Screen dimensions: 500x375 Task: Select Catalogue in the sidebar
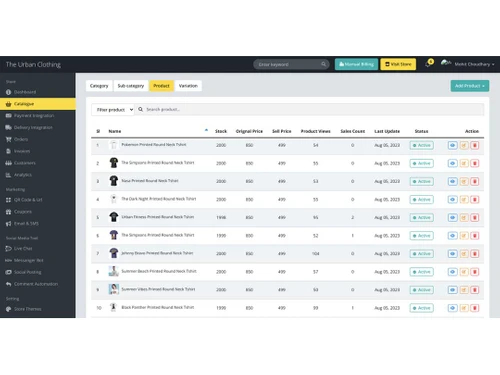pyautogui.click(x=38, y=104)
